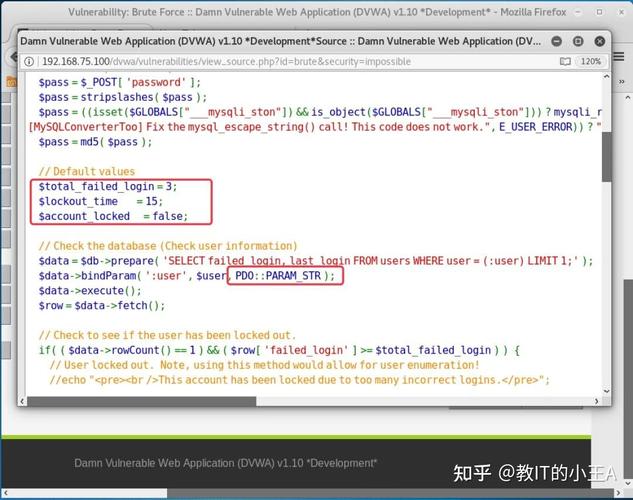Click popup horizontal scrollbar left arrow
This screenshot has height=500, width=633.
(x=23, y=401)
